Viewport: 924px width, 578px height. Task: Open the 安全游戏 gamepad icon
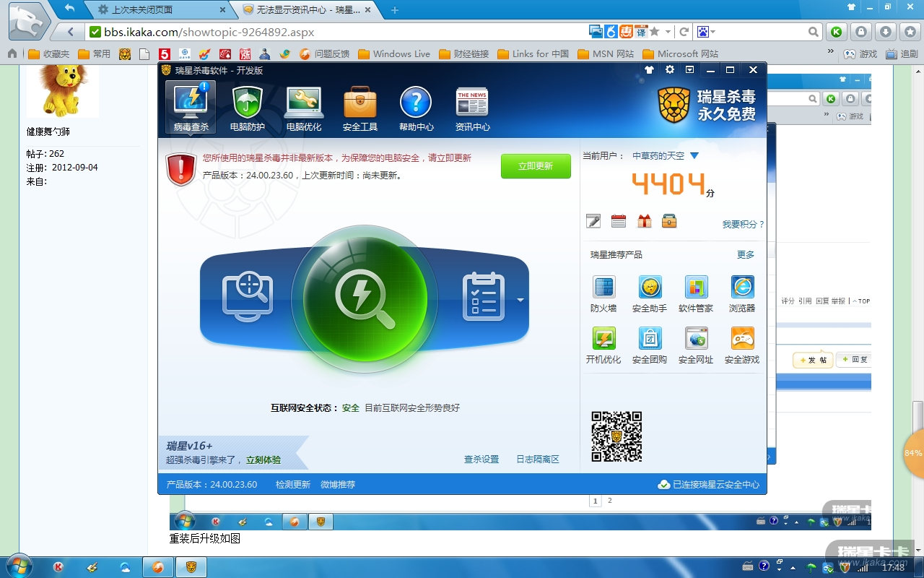pyautogui.click(x=742, y=345)
